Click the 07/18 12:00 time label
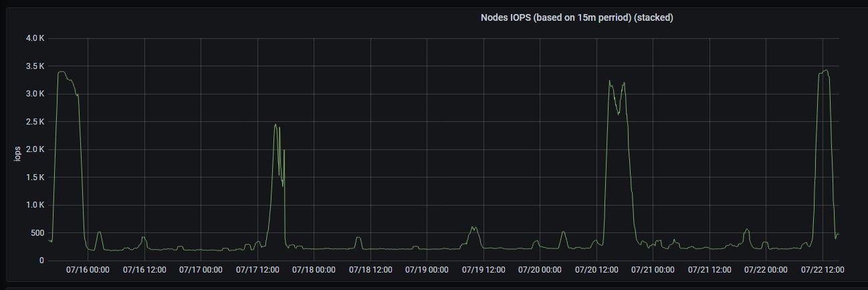This screenshot has height=290, width=868. 370,270
